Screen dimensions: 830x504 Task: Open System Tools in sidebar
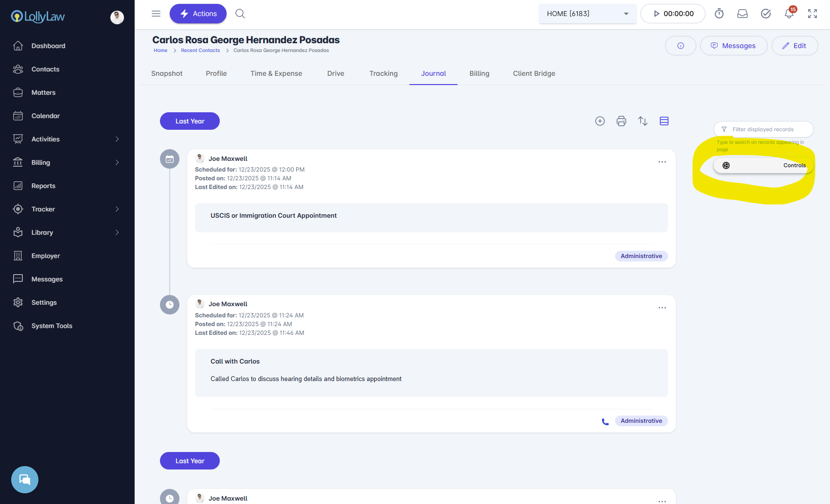[52, 326]
